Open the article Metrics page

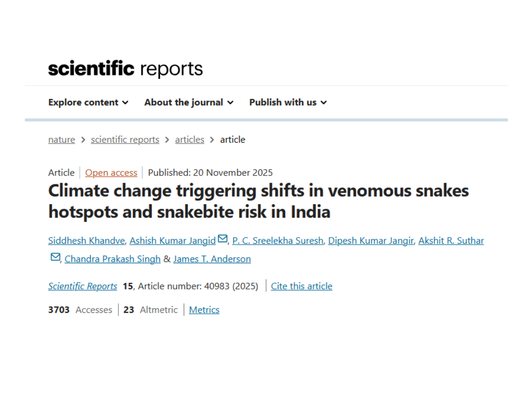[204, 310]
